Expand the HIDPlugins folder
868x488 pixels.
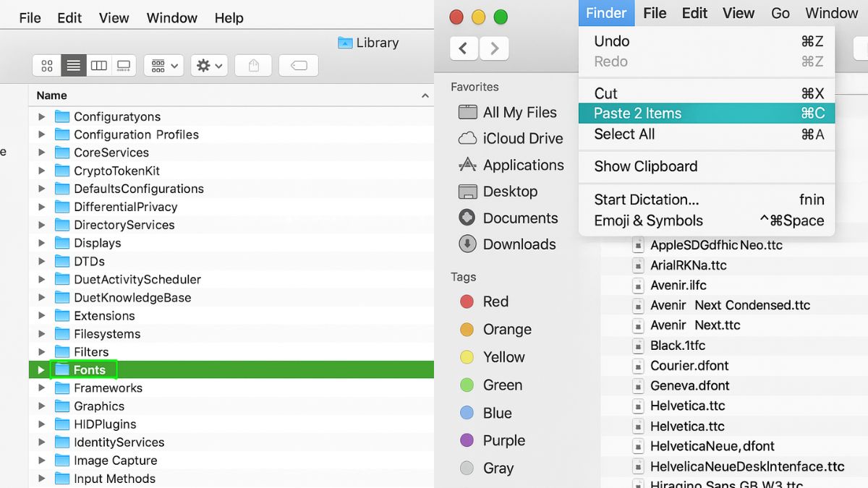tap(41, 424)
